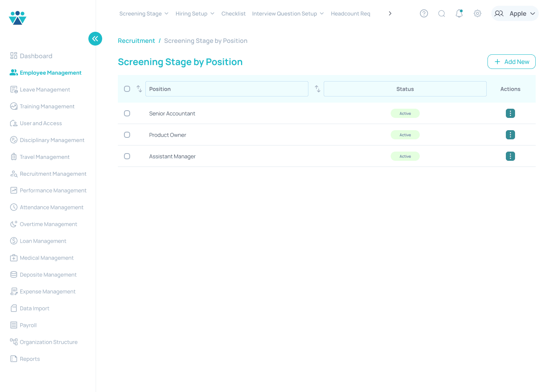Screen dimensions: 551x392
Task: Open actions menu for Senior Accountant
Action: 510,113
